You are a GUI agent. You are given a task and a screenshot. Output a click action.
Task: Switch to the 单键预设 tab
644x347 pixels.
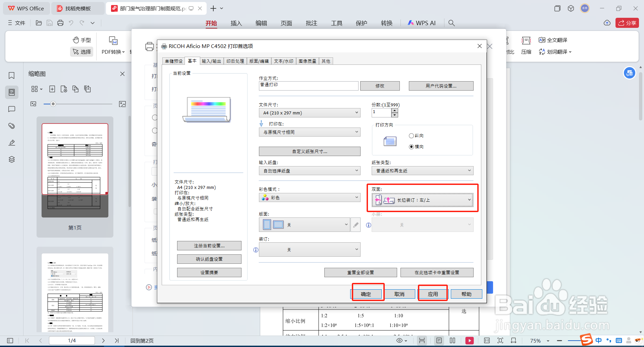coord(174,61)
